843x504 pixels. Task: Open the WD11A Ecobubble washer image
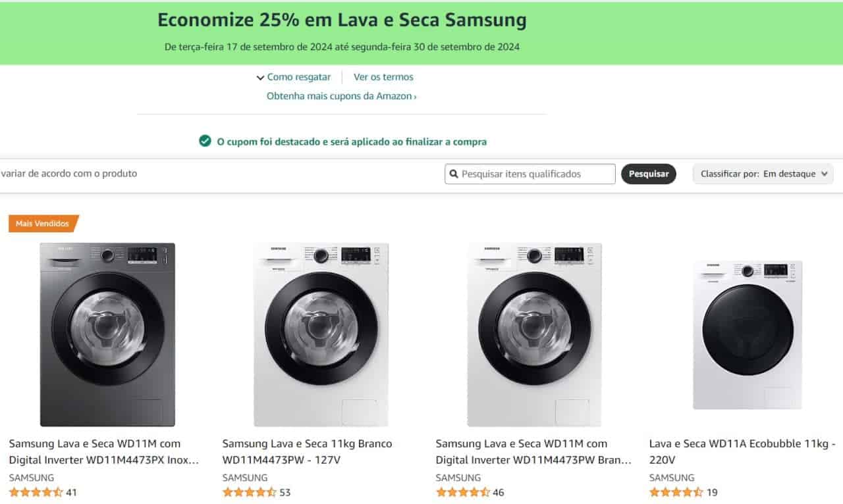pyautogui.click(x=748, y=335)
